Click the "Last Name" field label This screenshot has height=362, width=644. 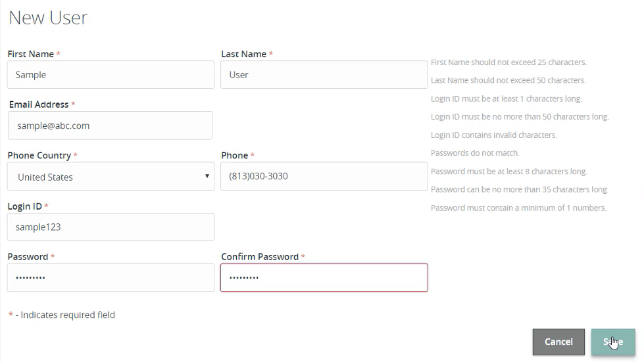pos(243,54)
